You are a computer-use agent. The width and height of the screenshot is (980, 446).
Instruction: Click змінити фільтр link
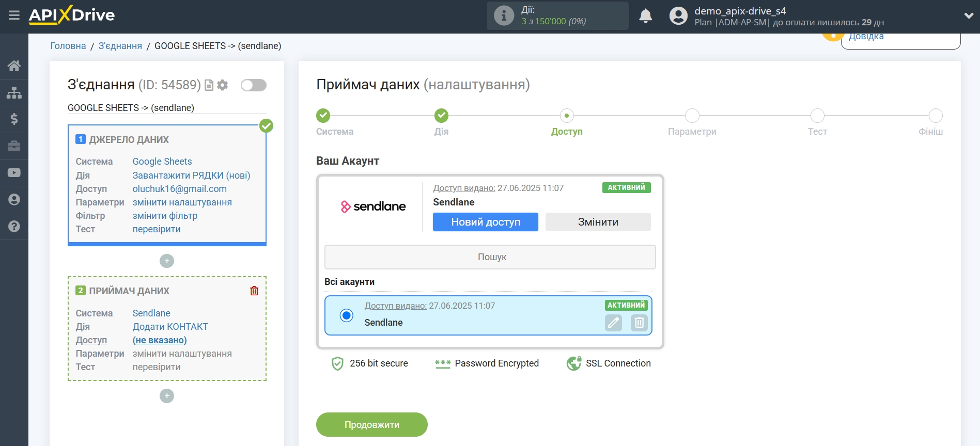[165, 216]
